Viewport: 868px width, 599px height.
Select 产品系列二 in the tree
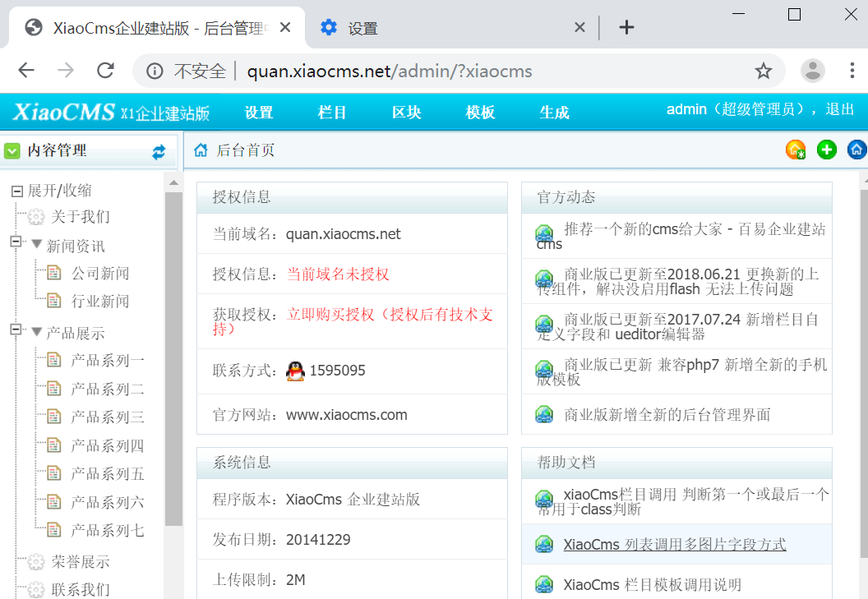108,389
